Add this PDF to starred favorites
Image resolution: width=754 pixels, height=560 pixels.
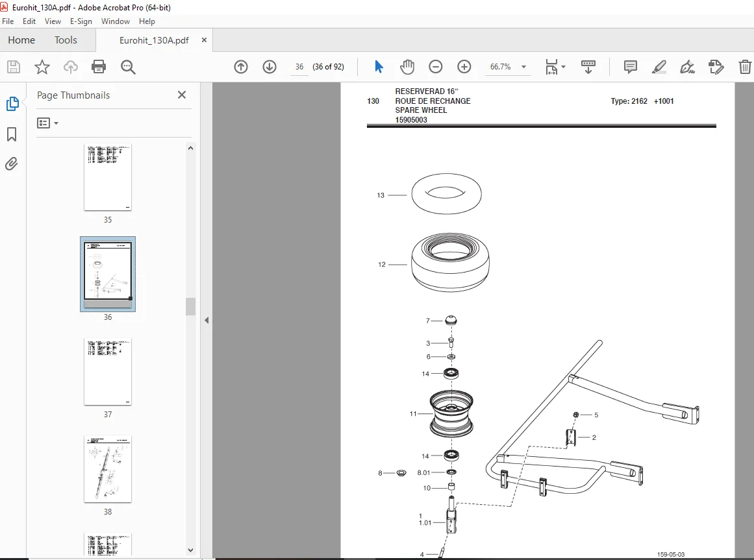click(42, 67)
